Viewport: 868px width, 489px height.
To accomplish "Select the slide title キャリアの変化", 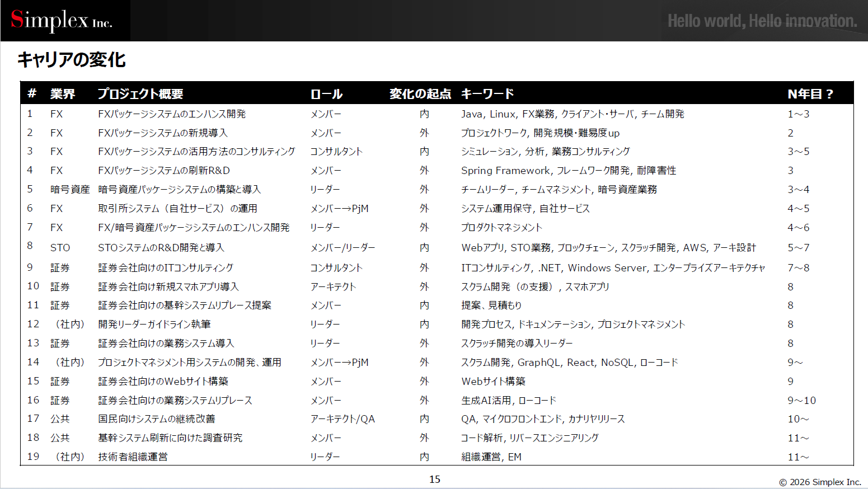I will [x=72, y=59].
